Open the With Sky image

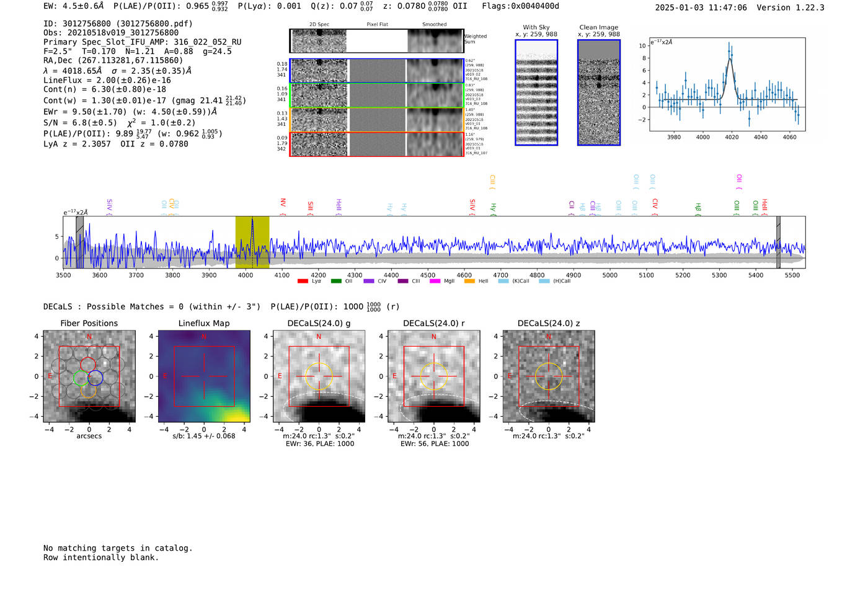tap(536, 92)
